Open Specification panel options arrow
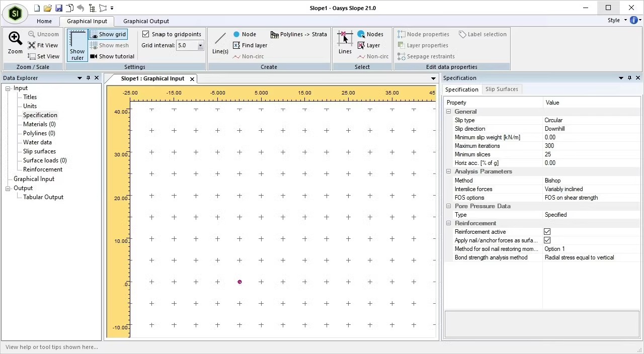This screenshot has height=354, width=644. tap(621, 78)
